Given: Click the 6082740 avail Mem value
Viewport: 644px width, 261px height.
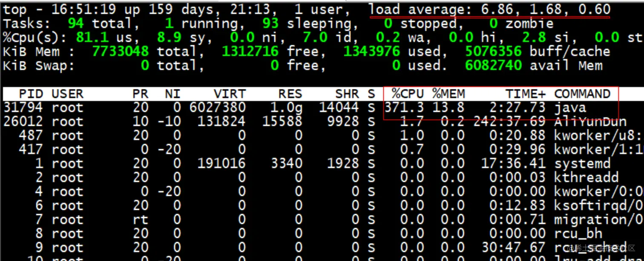Looking at the screenshot, I should point(493,66).
